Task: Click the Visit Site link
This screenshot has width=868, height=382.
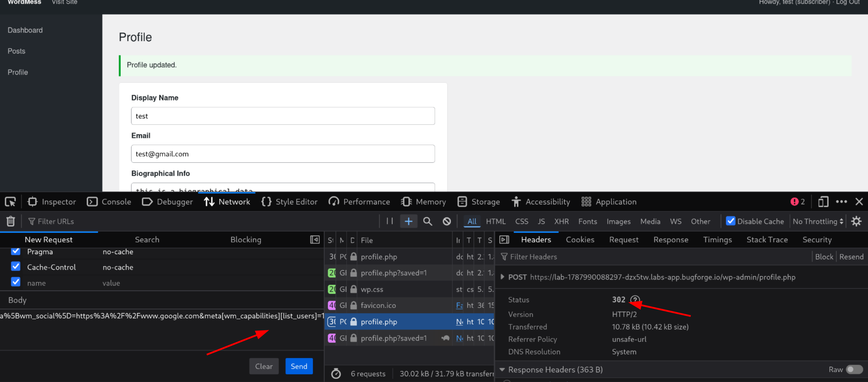Action: tap(64, 2)
